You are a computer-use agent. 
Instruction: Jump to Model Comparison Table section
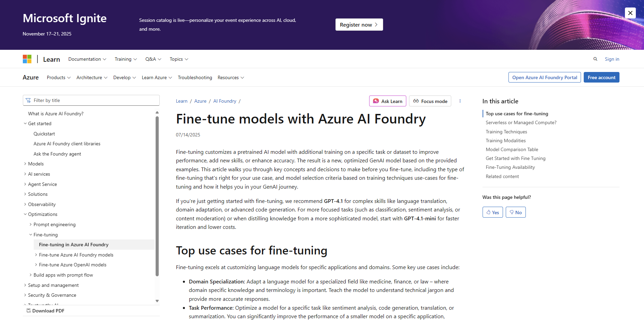pyautogui.click(x=512, y=149)
